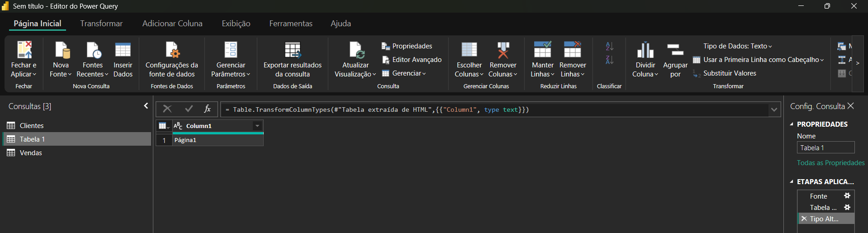Image resolution: width=868 pixels, height=233 pixels.
Task: Open gear settings for Fonte step
Action: click(847, 196)
